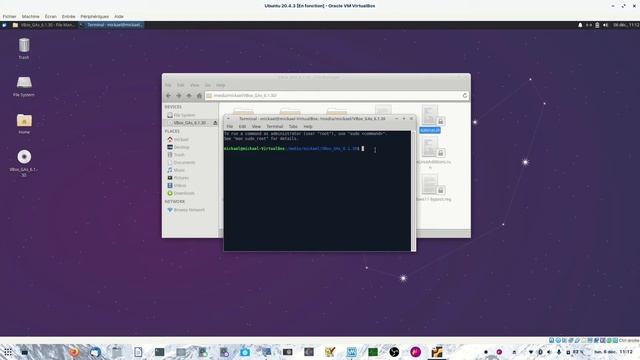
Task: Open the VBox_GAs disc desktop icon
Action: [24, 163]
